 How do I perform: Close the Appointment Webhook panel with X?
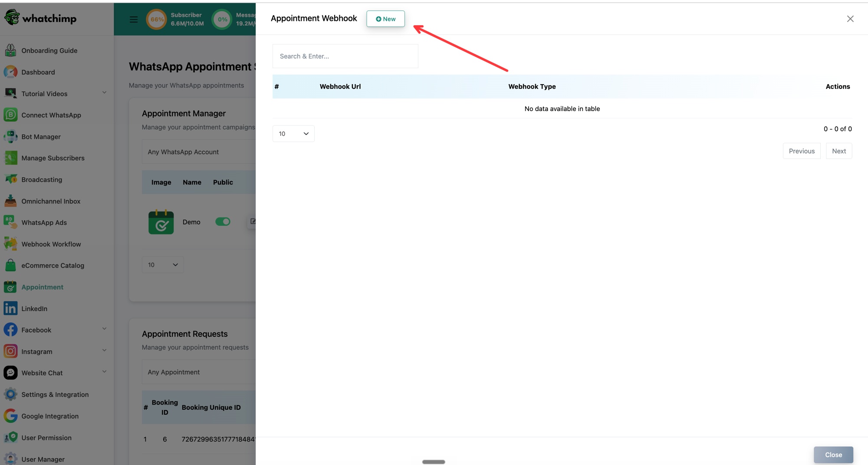(850, 19)
